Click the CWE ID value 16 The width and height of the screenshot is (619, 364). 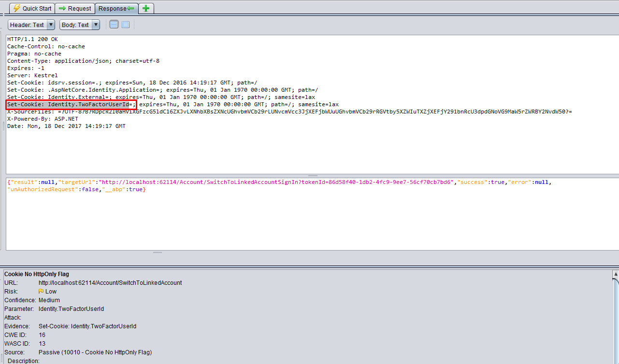click(42, 335)
